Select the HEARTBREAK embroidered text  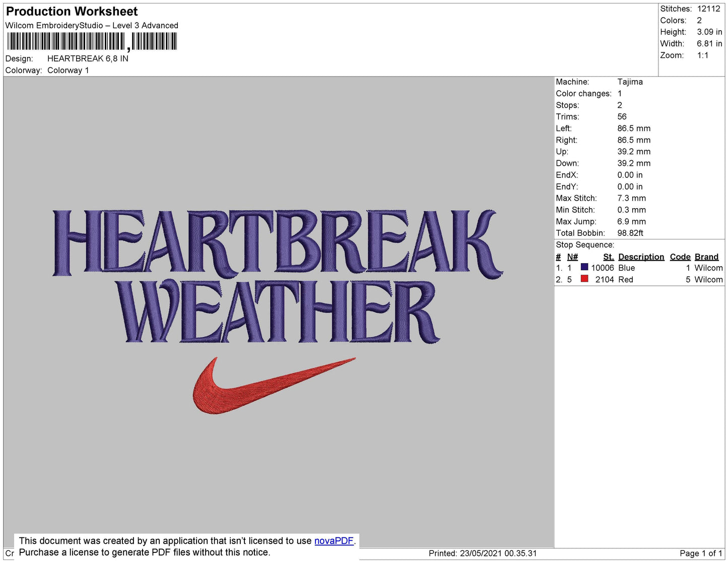tap(278, 243)
